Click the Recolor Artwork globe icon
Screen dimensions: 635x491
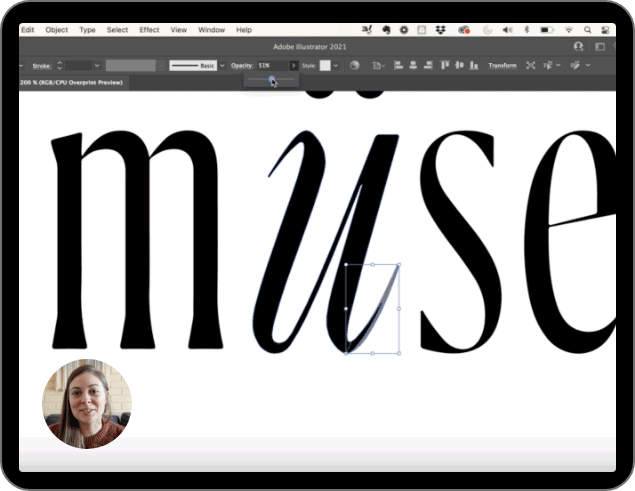(354, 65)
